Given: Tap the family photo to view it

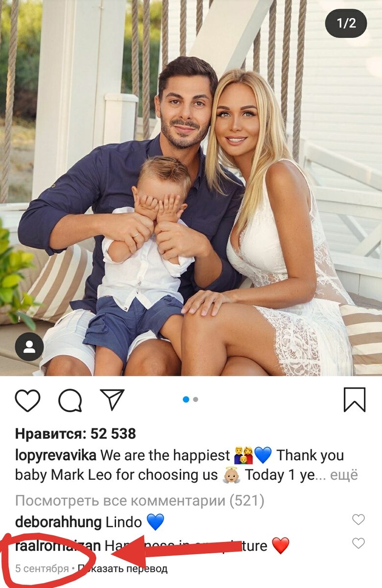Looking at the screenshot, I should pos(191,188).
